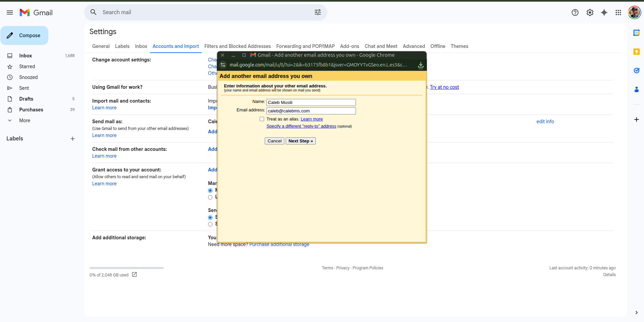Click the site info icon in popup address bar
Screen dimensions: 644x322
coord(223,65)
